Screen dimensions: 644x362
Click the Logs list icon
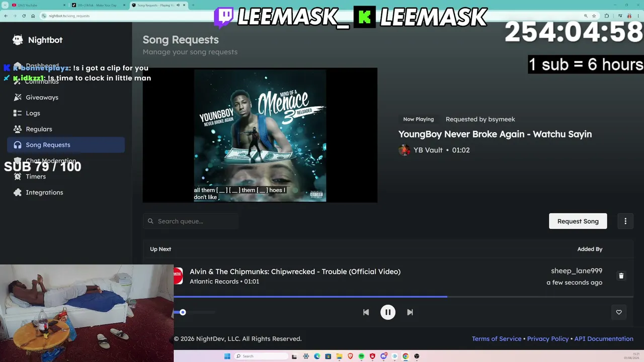(18, 113)
